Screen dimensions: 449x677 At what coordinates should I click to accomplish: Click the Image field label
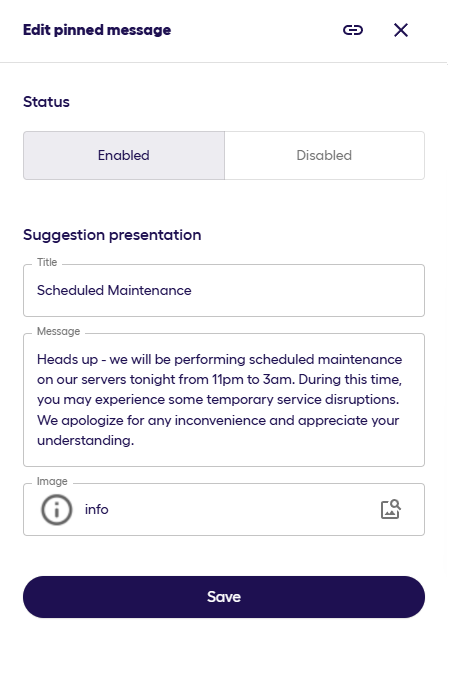(x=52, y=481)
